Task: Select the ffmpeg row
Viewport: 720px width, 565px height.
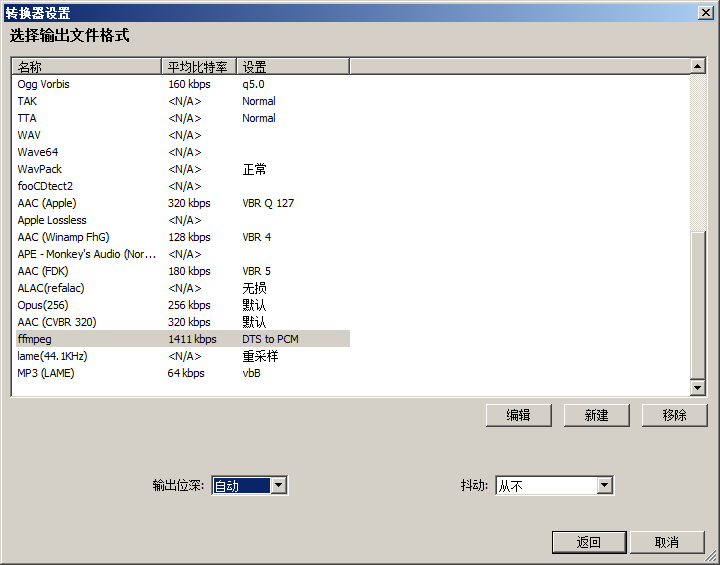Action: pyautogui.click(x=183, y=339)
